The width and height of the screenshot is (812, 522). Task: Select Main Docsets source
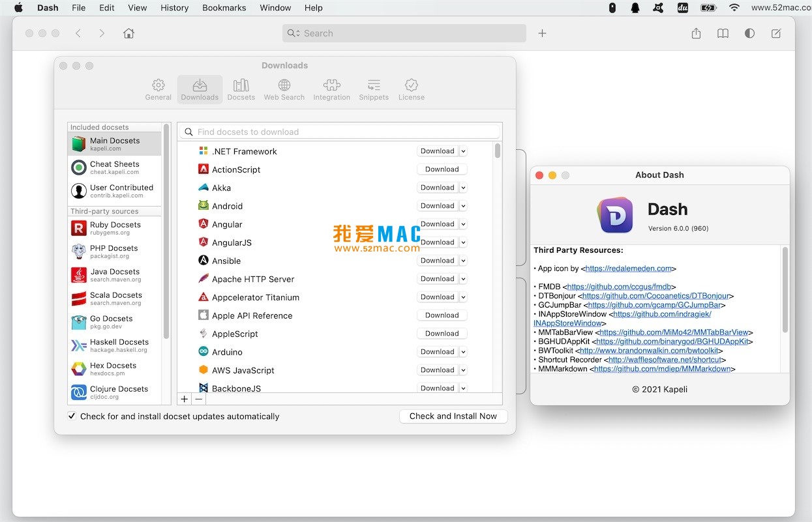click(x=114, y=144)
